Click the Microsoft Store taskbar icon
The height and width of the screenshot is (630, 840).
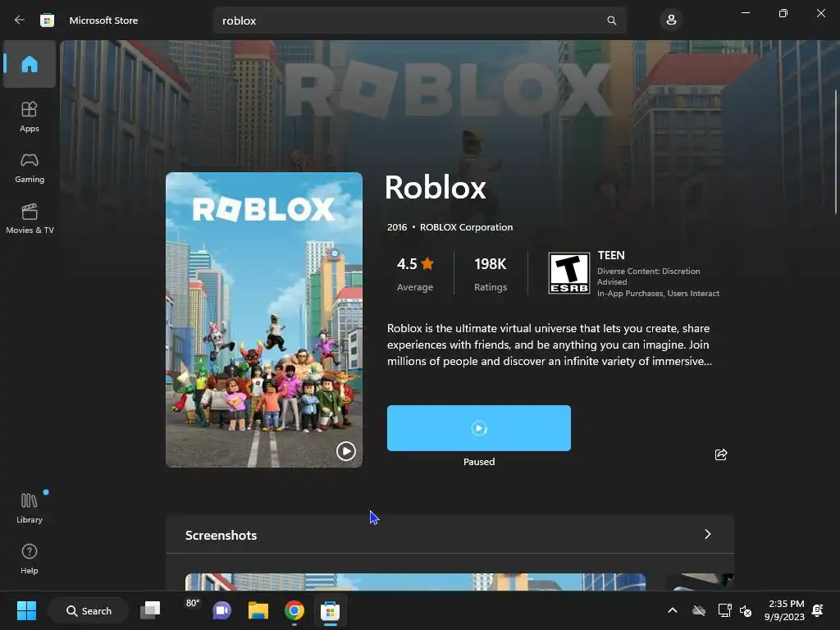330,610
